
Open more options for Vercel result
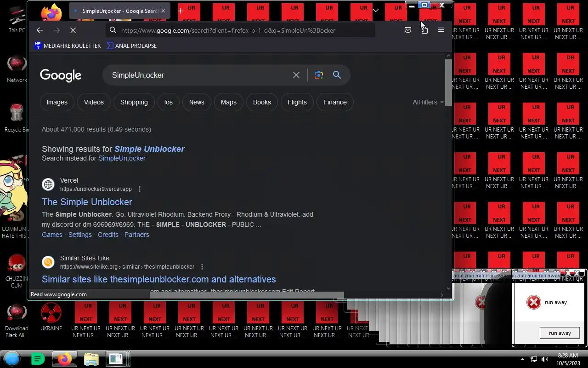(140, 189)
